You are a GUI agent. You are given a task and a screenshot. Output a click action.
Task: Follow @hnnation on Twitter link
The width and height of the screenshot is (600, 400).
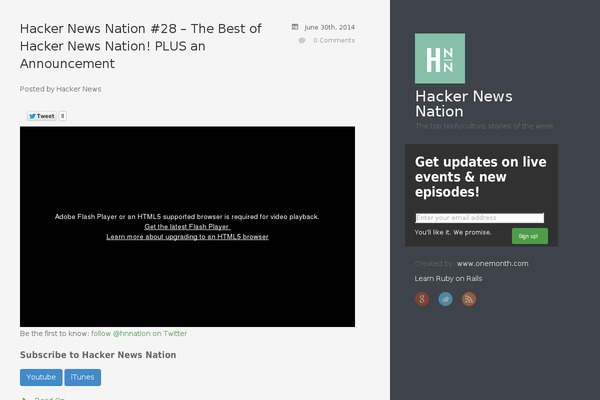tap(139, 333)
